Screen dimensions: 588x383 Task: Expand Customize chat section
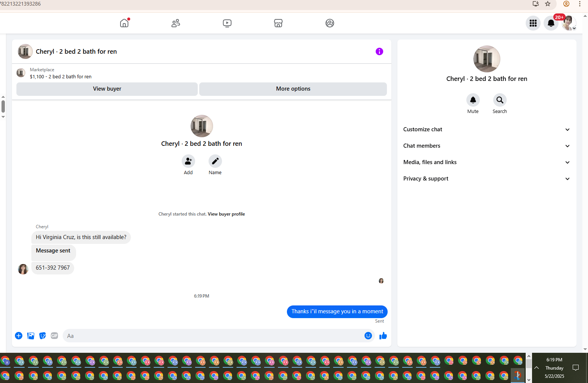coord(487,129)
